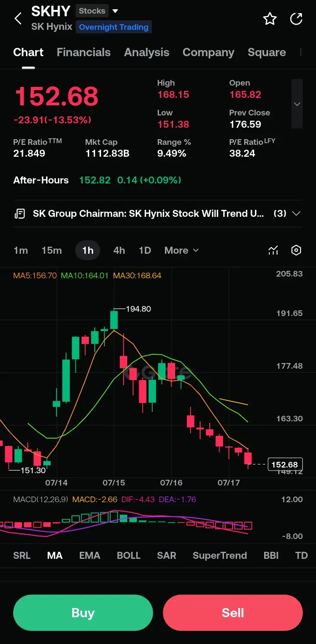Expand the news headlines list chevron
This screenshot has height=644, width=316.
296,213
